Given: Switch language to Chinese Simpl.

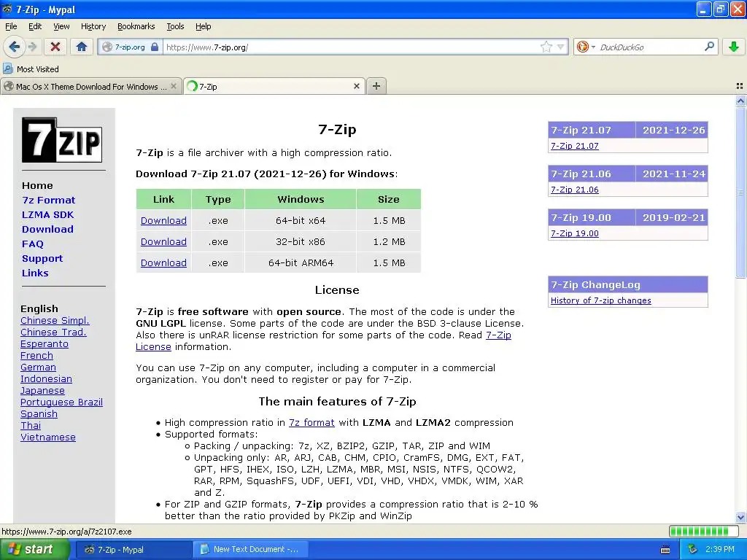Looking at the screenshot, I should [x=55, y=321].
